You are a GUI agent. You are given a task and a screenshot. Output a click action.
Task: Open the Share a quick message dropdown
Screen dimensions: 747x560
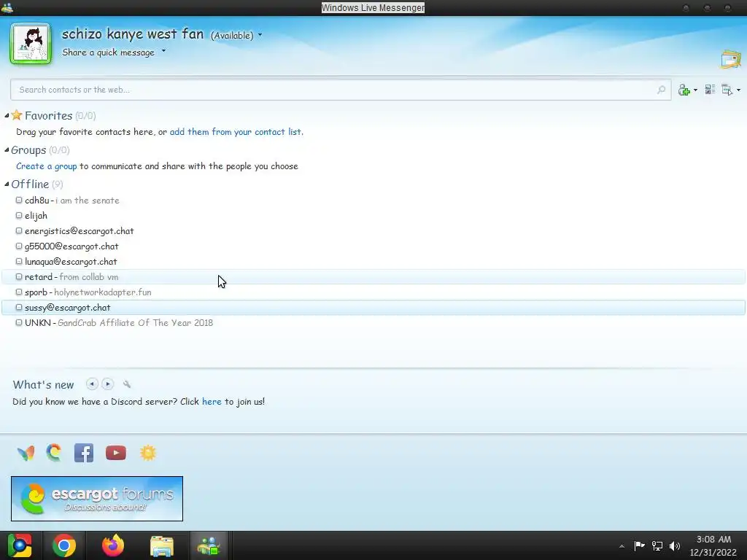coord(163,51)
